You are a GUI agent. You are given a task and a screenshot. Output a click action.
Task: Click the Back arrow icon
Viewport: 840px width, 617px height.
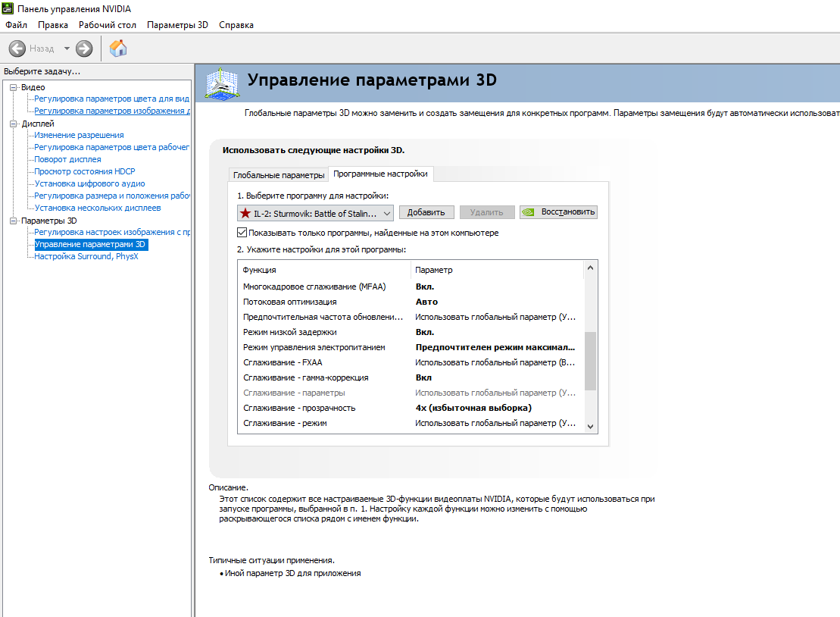click(x=17, y=49)
